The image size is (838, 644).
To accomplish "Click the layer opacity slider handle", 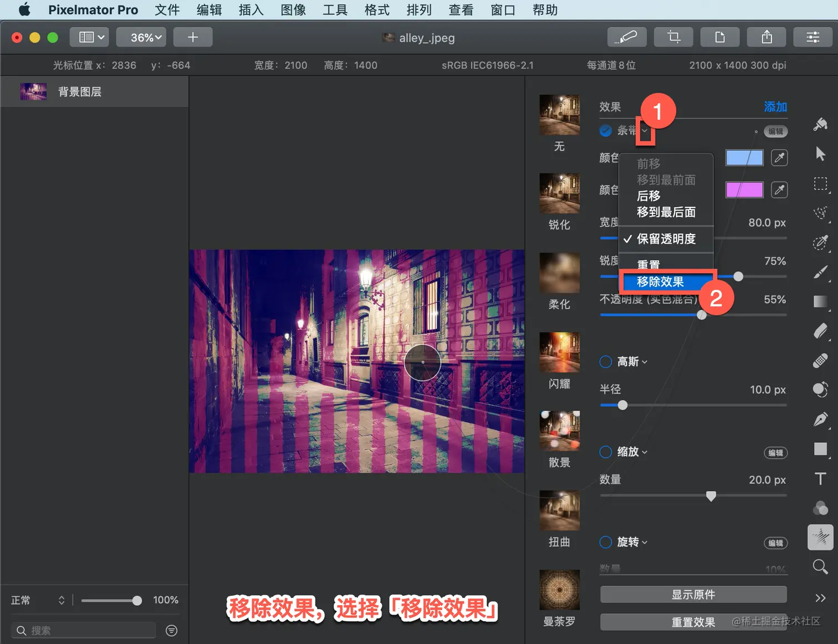I will [x=137, y=600].
